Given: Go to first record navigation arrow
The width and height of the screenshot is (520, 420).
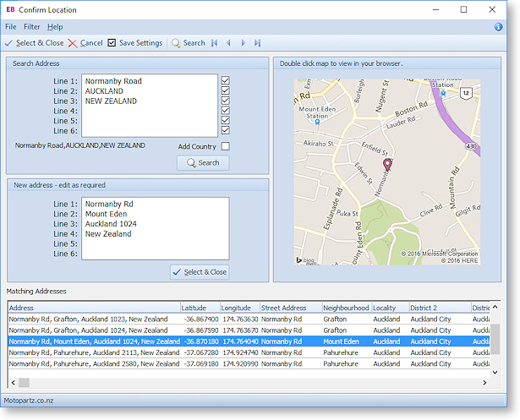Looking at the screenshot, I should (x=214, y=43).
